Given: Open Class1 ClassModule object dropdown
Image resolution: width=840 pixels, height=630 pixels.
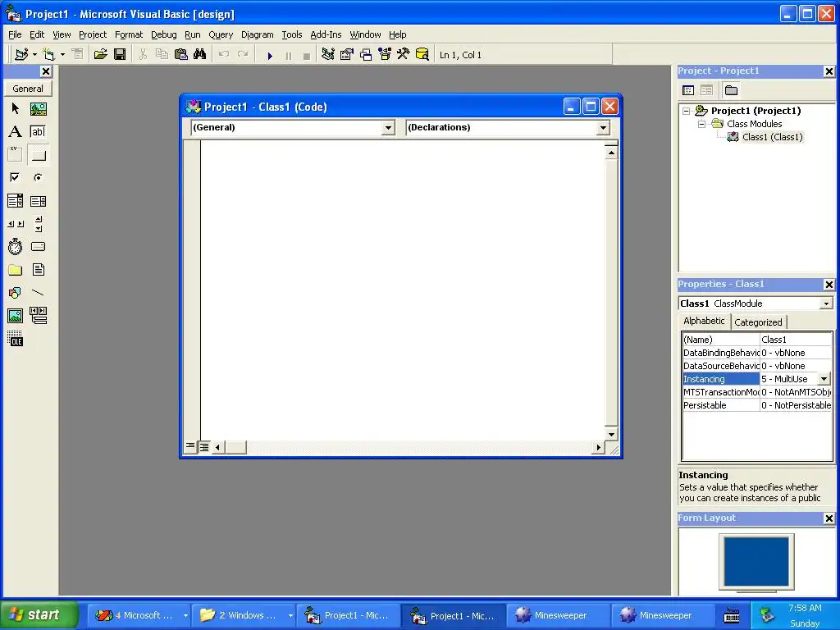Looking at the screenshot, I should 827,304.
